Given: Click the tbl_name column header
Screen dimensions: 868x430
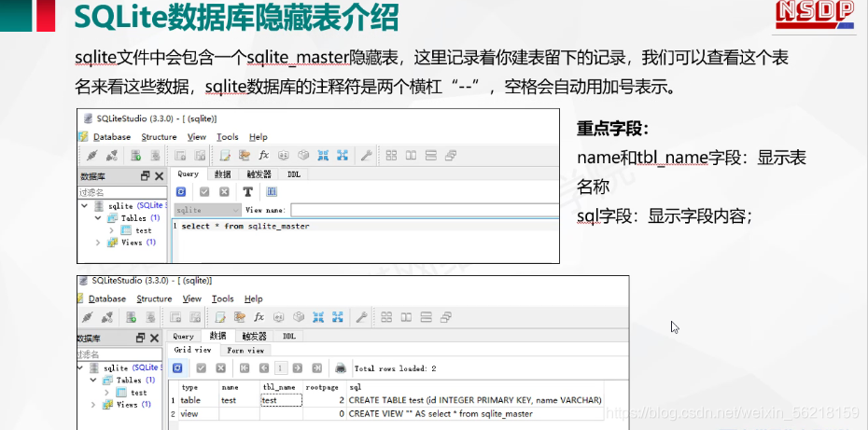Looking at the screenshot, I should coord(281,387).
